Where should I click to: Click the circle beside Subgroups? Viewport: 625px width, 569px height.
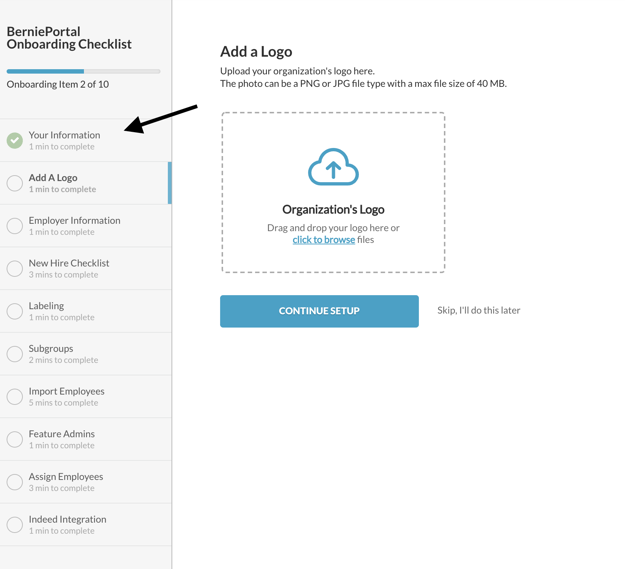click(x=15, y=353)
